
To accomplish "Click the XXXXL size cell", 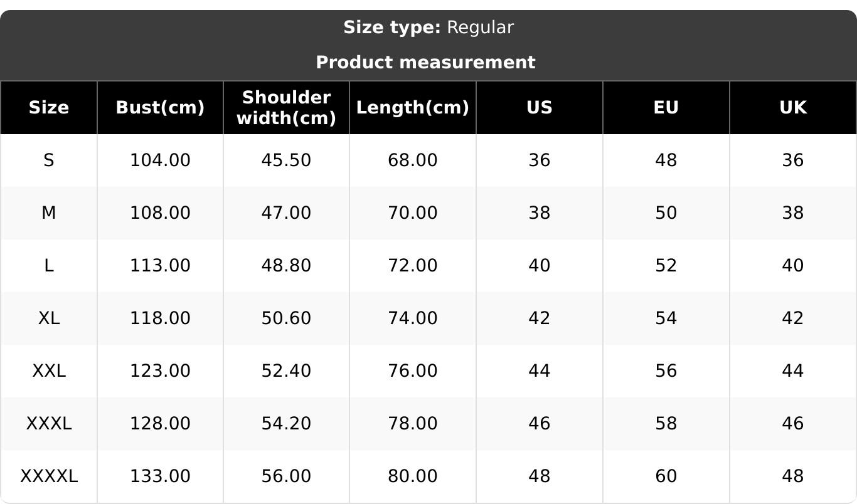I will click(49, 476).
